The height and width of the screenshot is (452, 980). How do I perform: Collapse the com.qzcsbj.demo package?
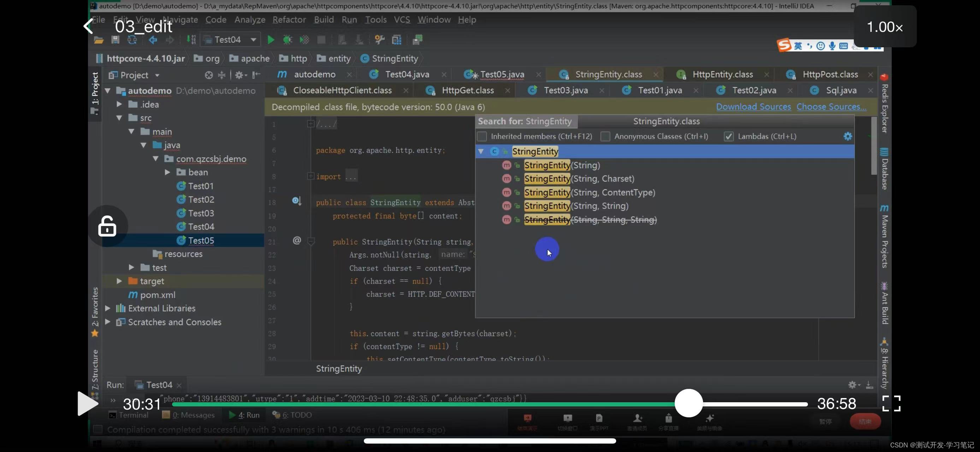155,159
